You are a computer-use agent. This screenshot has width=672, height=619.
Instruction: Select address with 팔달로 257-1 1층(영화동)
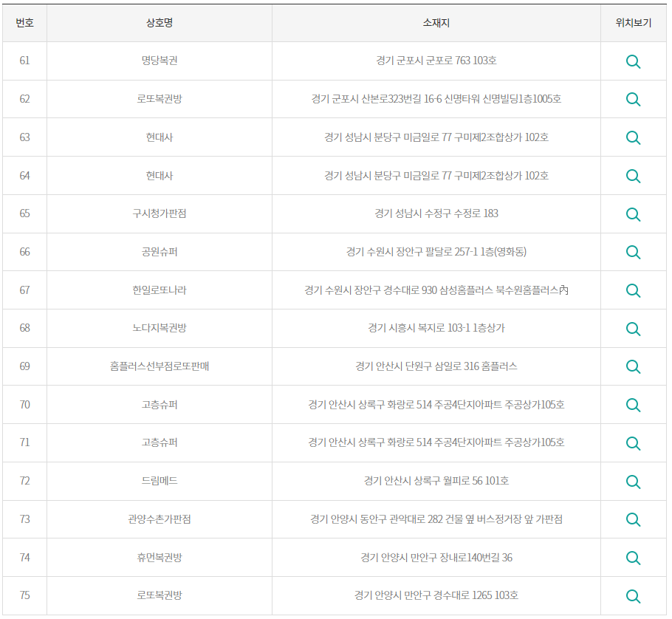point(436,252)
